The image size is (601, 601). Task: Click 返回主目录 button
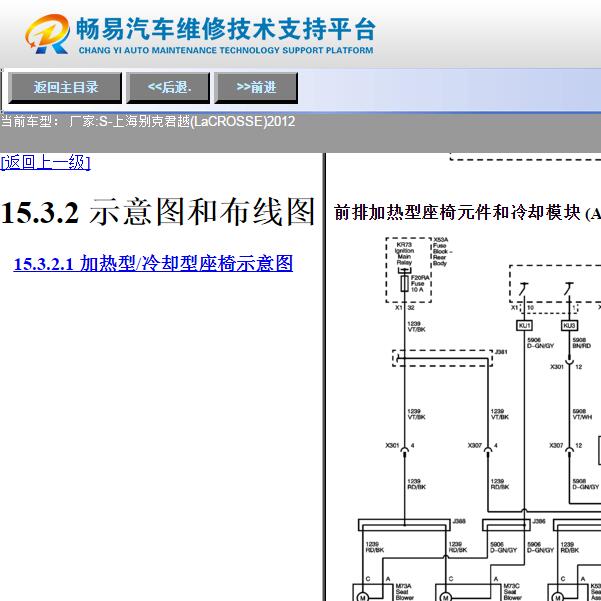coord(65,88)
